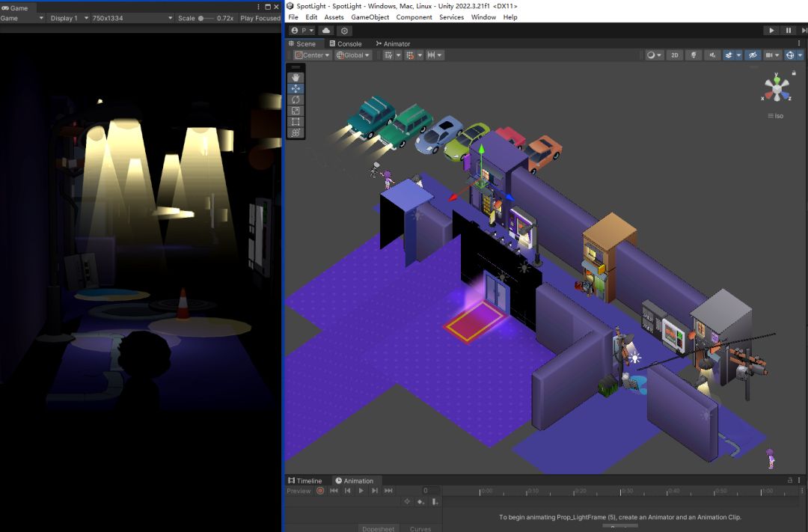This screenshot has height=532, width=808.
Task: Pause the game execution
Action: click(x=788, y=31)
